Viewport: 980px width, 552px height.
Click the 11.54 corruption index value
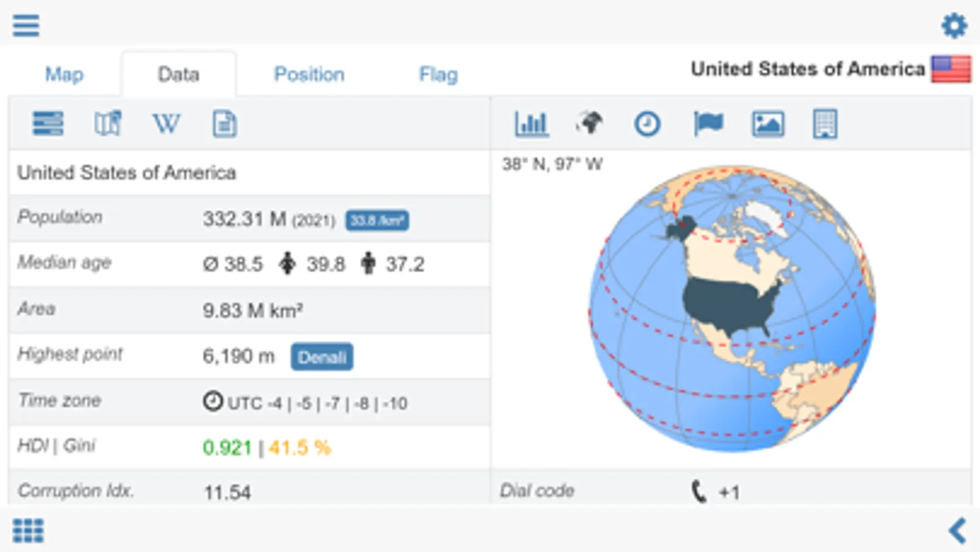pos(227,493)
